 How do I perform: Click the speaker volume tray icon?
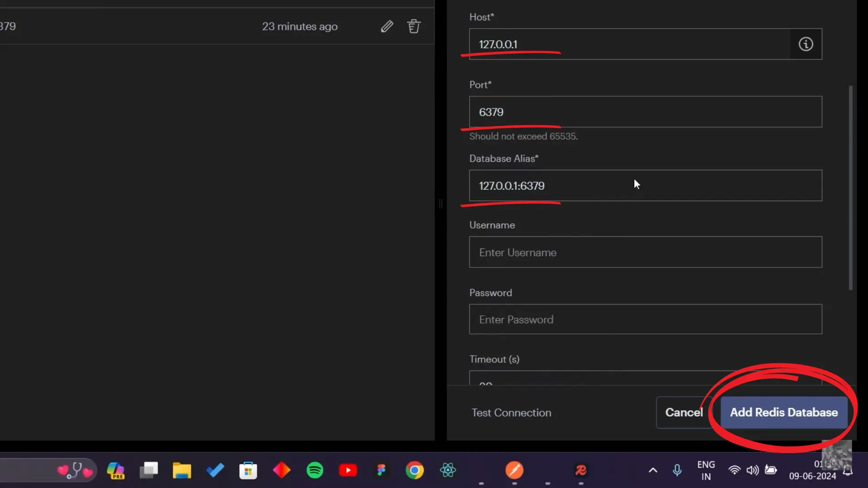tap(753, 470)
